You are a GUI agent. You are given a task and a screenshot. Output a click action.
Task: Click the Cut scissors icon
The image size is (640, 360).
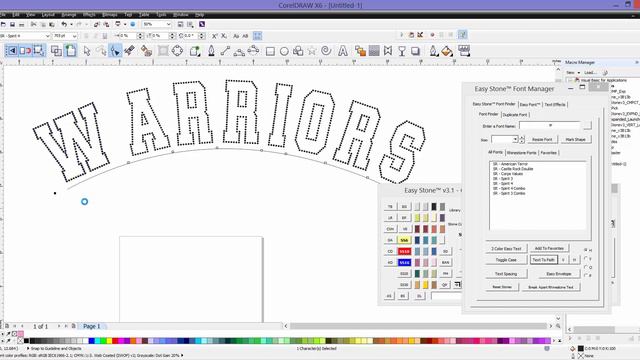(33, 24)
